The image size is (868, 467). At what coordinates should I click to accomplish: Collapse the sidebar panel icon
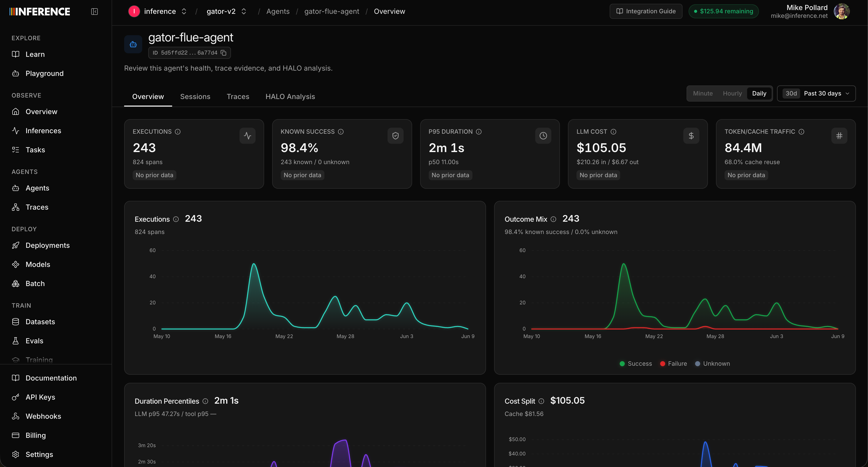pos(94,12)
